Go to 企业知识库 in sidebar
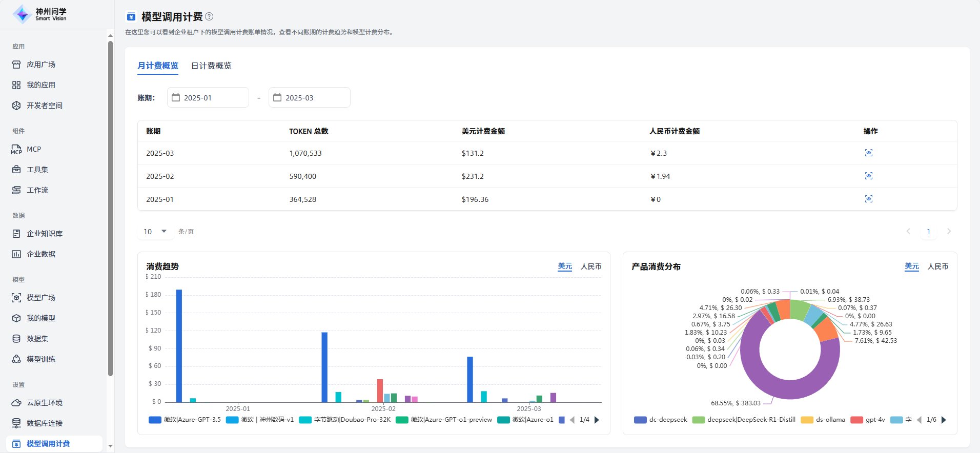The image size is (980, 453). click(45, 234)
